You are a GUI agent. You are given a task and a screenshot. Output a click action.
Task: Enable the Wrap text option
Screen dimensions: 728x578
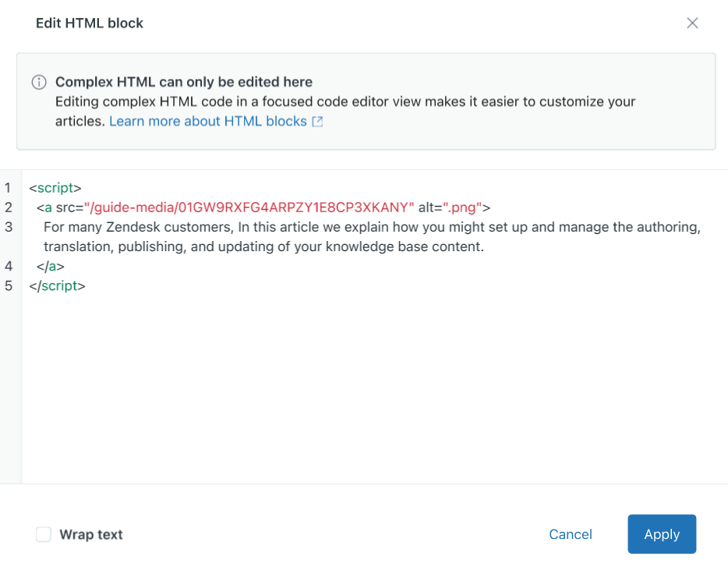pos(44,534)
